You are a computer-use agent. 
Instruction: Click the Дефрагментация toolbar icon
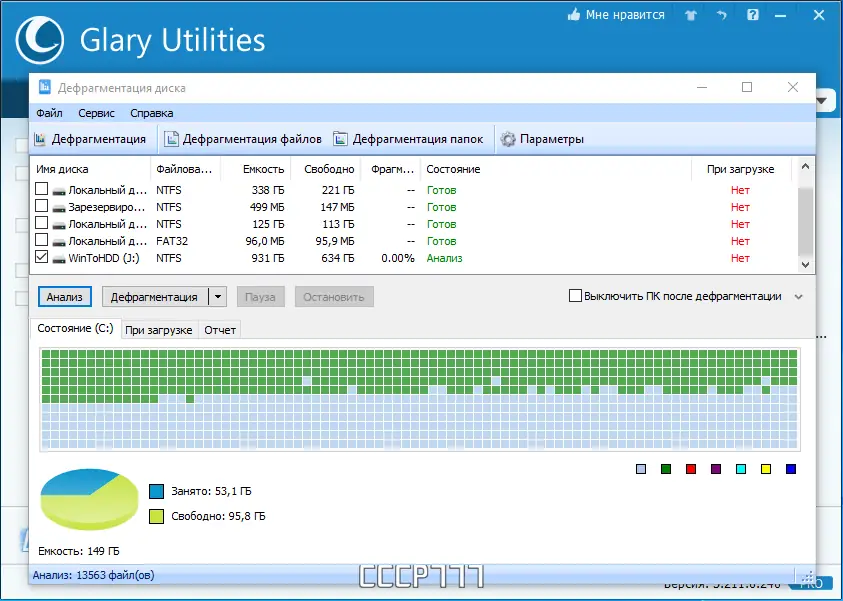40,139
